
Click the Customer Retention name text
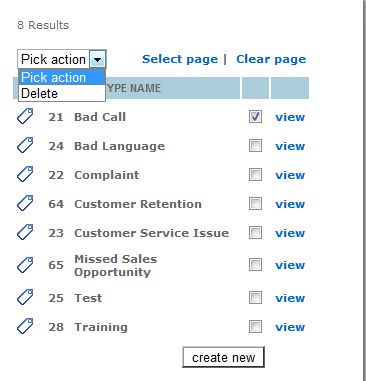138,204
